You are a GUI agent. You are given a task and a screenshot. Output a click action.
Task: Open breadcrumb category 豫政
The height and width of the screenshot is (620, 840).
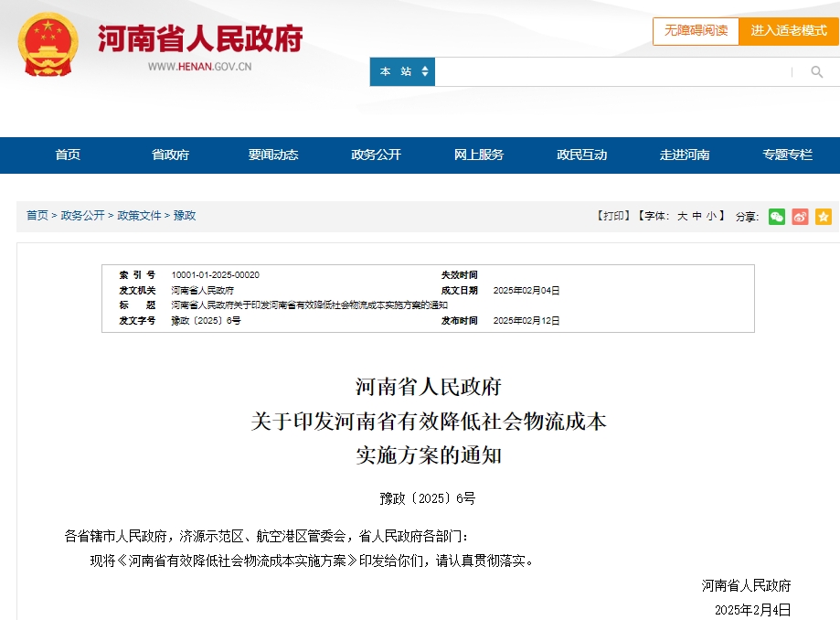tap(185, 217)
